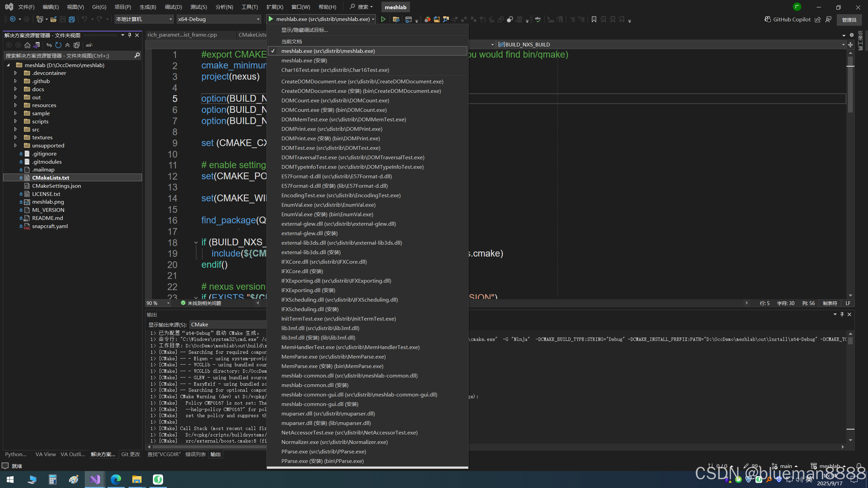Screen dimensions: 868x488
Task: Click the Home icon in Solution Explorer toolbar
Action: point(27,45)
